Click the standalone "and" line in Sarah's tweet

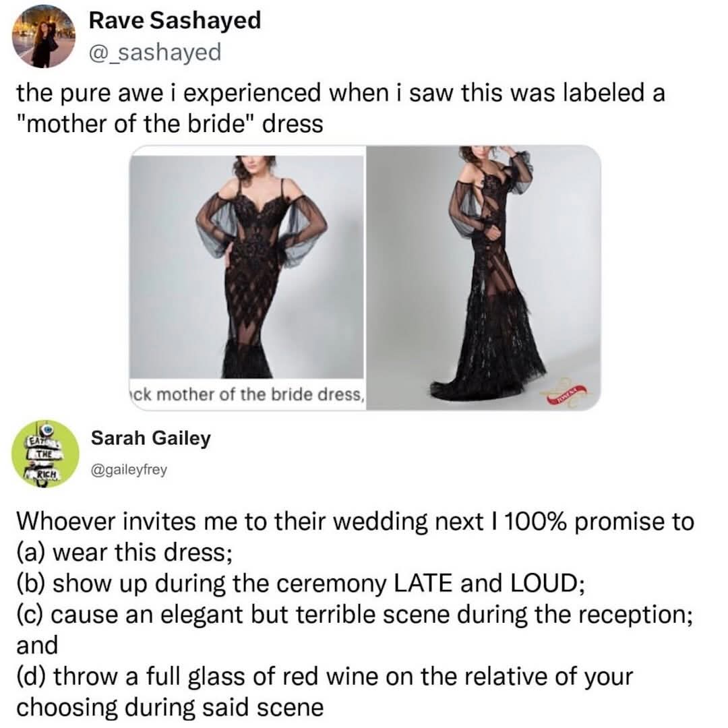pyautogui.click(x=36, y=646)
